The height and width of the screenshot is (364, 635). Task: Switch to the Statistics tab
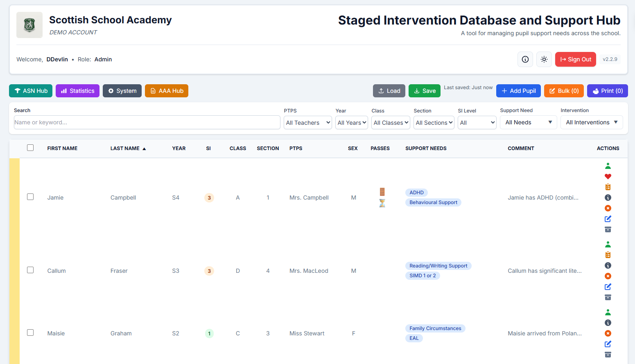point(77,91)
